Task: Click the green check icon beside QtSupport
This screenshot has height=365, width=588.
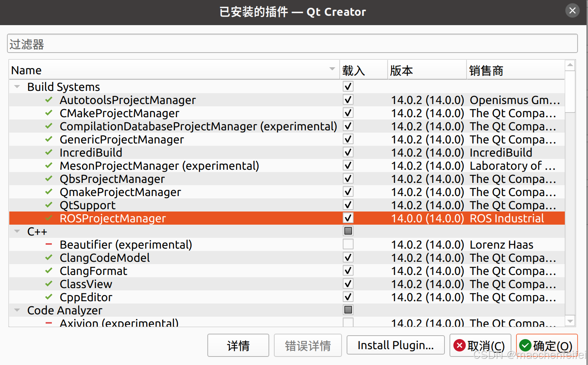Action: 48,205
